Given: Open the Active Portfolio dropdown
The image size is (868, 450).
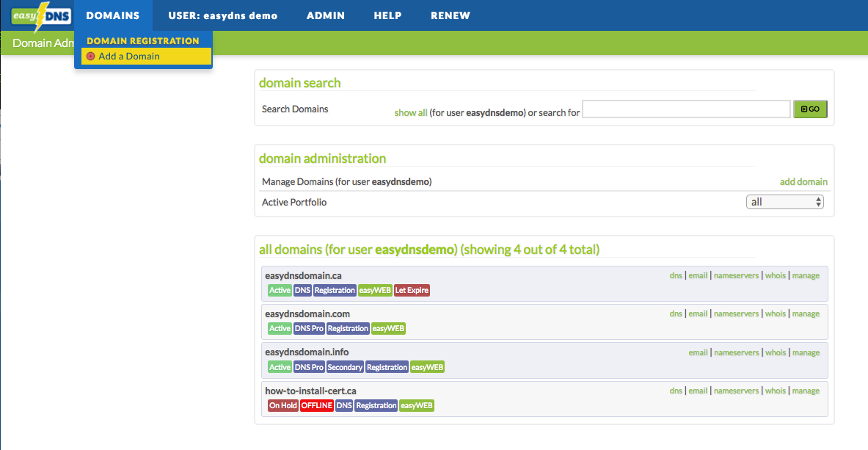Looking at the screenshot, I should (x=785, y=203).
